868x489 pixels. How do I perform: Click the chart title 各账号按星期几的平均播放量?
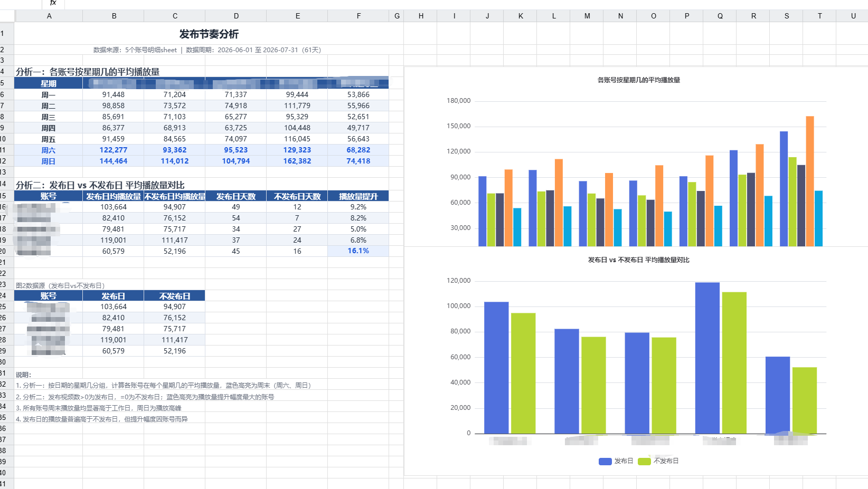638,80
